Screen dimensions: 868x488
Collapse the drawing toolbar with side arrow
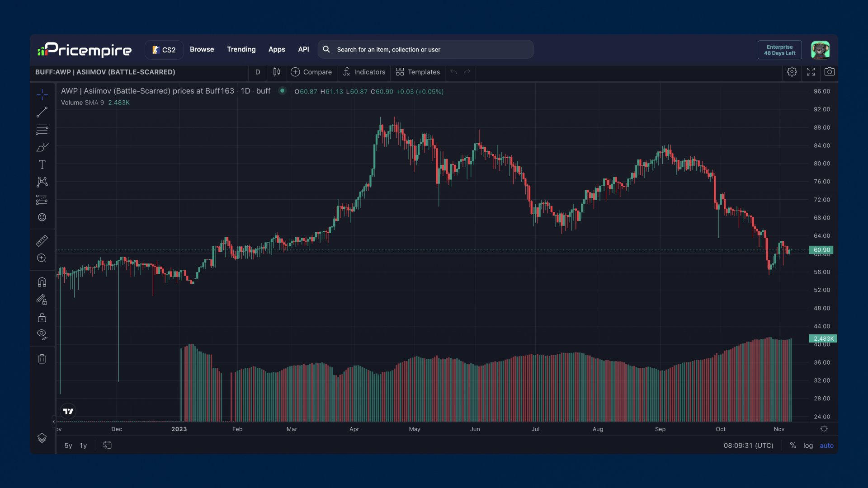point(54,422)
